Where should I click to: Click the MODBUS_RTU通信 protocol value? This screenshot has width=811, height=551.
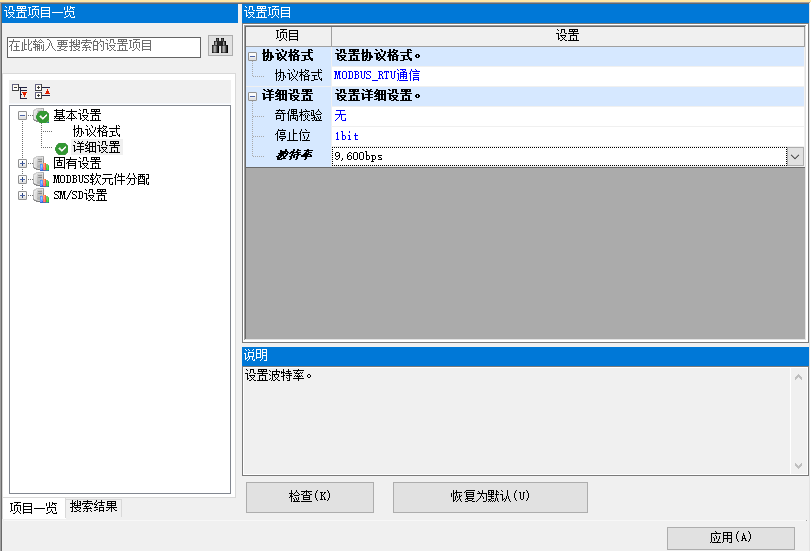click(x=377, y=76)
